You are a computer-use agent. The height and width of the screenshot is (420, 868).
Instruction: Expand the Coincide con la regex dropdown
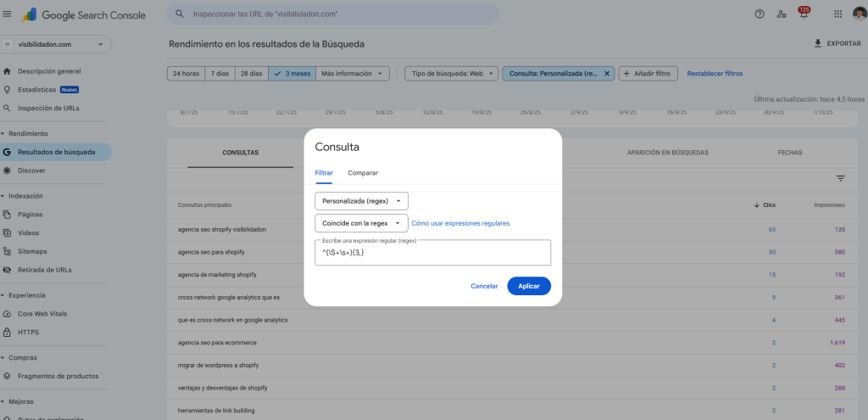point(361,223)
